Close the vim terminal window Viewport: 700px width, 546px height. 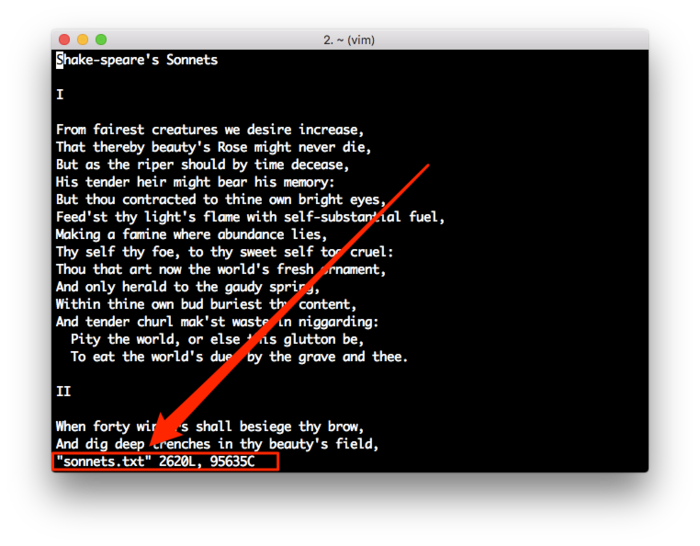tap(64, 40)
